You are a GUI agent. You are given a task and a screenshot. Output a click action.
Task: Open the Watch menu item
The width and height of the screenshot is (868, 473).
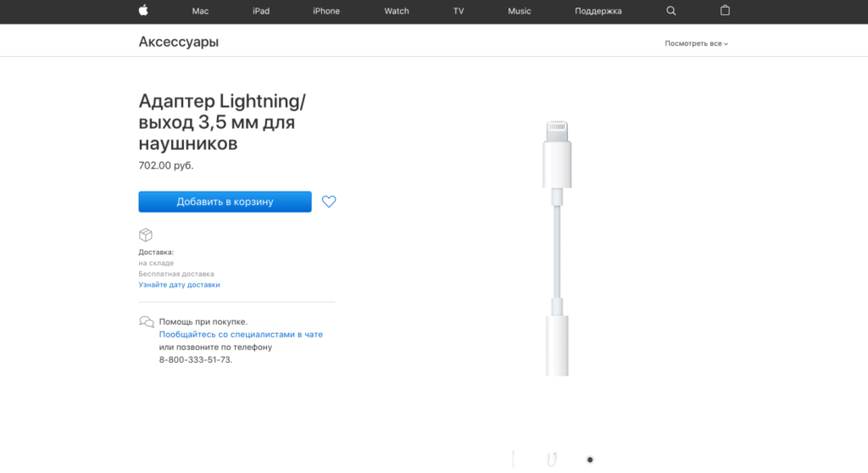pos(397,11)
